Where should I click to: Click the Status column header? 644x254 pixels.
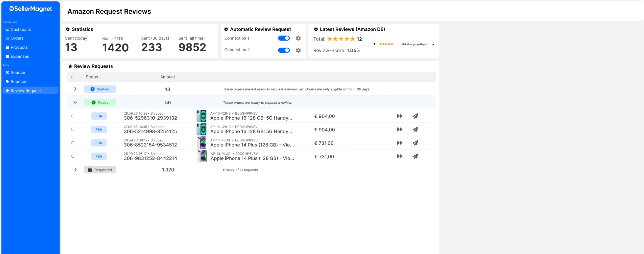(x=92, y=77)
